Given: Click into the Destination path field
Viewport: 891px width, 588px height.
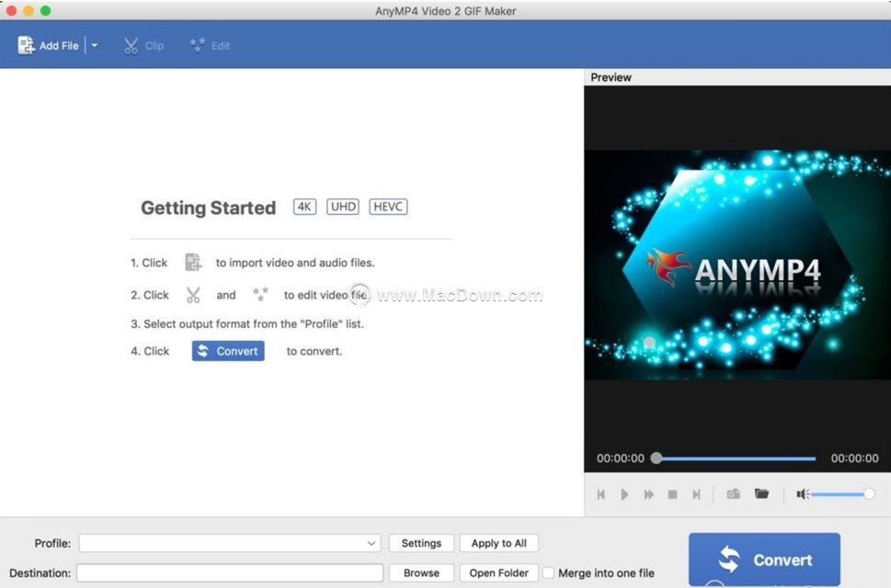Looking at the screenshot, I should pyautogui.click(x=230, y=572).
